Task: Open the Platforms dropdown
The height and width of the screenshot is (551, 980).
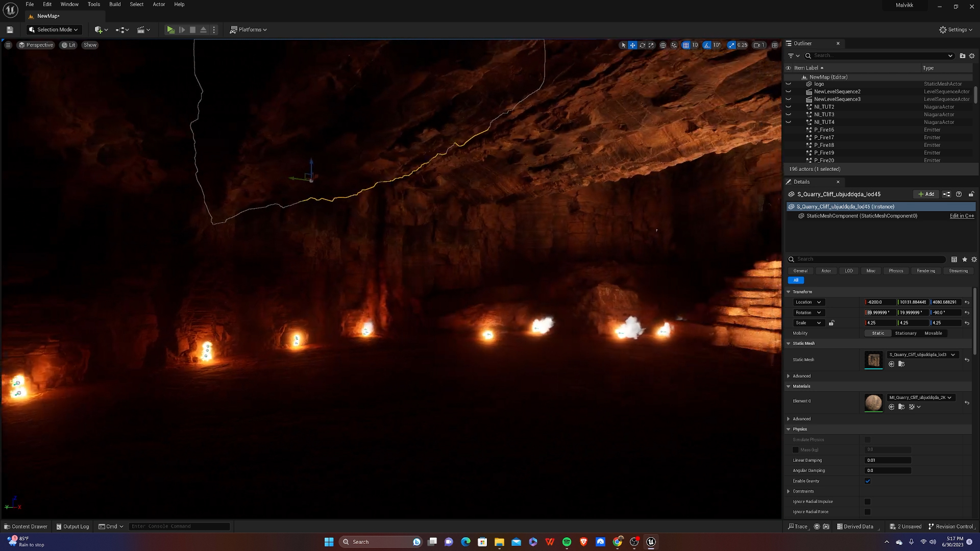Action: click(249, 30)
